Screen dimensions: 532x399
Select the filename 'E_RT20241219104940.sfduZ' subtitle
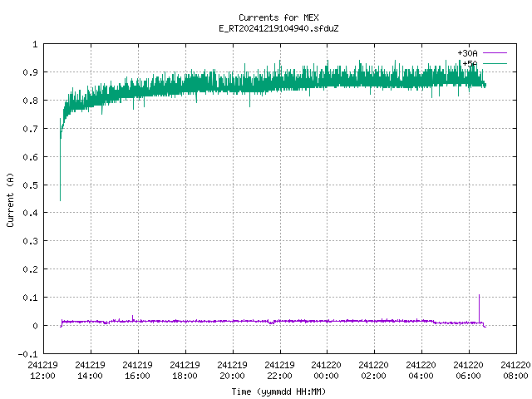pyautogui.click(x=278, y=28)
